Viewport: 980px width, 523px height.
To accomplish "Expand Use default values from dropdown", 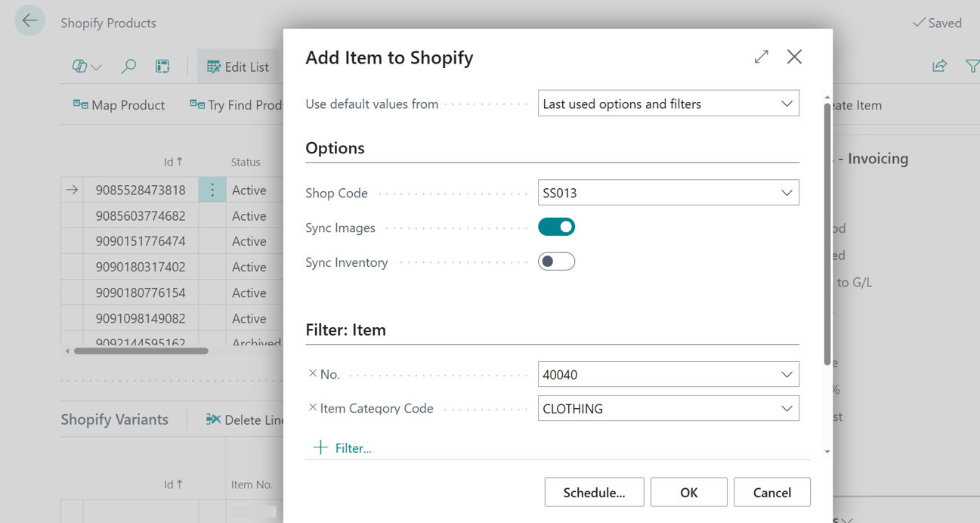I will point(787,104).
